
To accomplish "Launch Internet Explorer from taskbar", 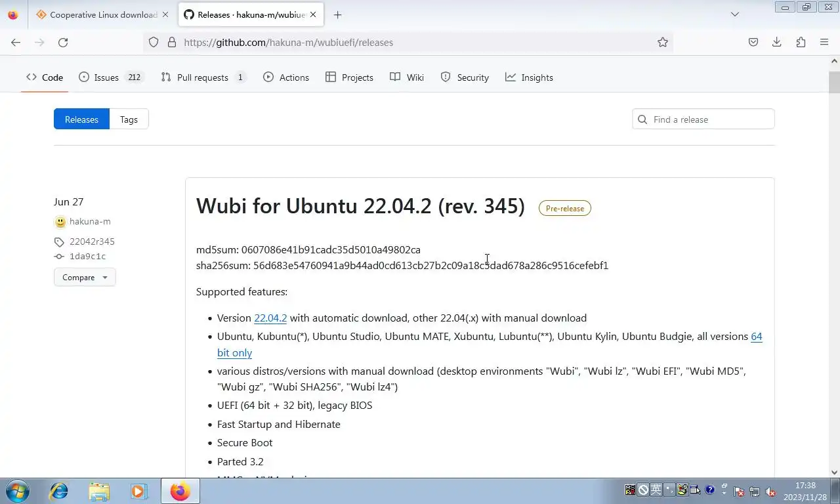I will coord(59,491).
